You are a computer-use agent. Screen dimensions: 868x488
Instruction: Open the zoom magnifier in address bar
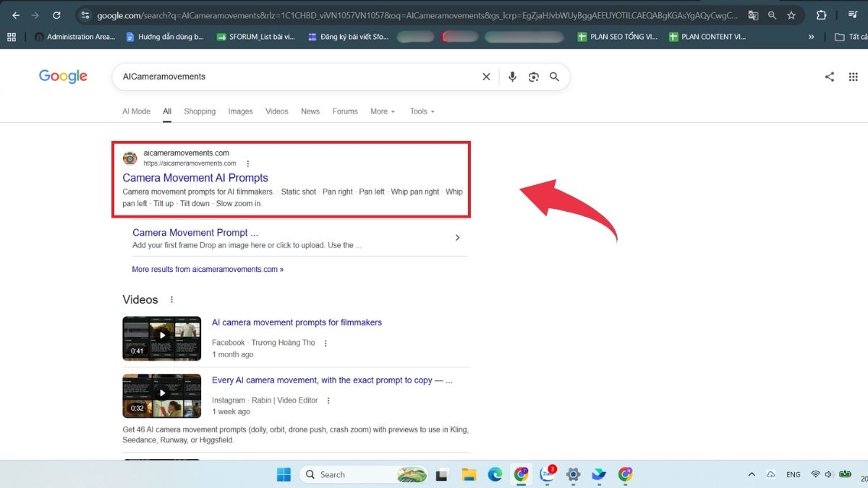coord(772,15)
